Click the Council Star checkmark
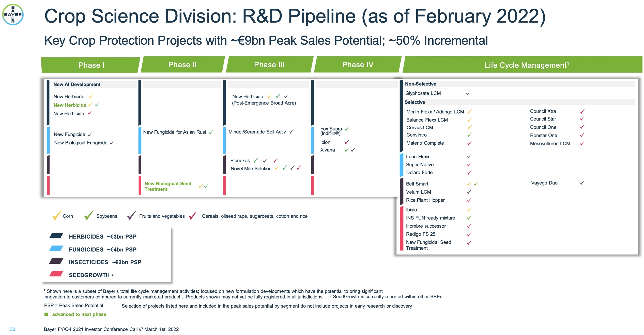The width and height of the screenshot is (644, 335). 582,119
